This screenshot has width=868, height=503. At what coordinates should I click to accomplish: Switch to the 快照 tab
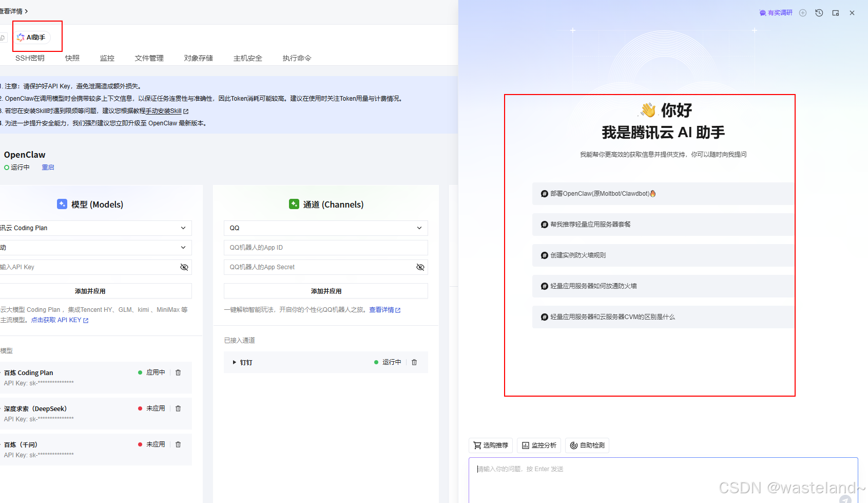click(x=72, y=58)
